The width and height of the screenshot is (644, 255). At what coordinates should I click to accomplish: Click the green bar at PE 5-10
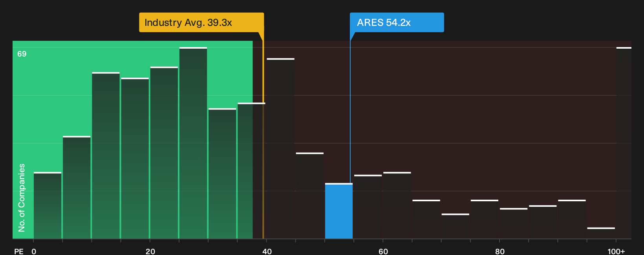coord(77,188)
